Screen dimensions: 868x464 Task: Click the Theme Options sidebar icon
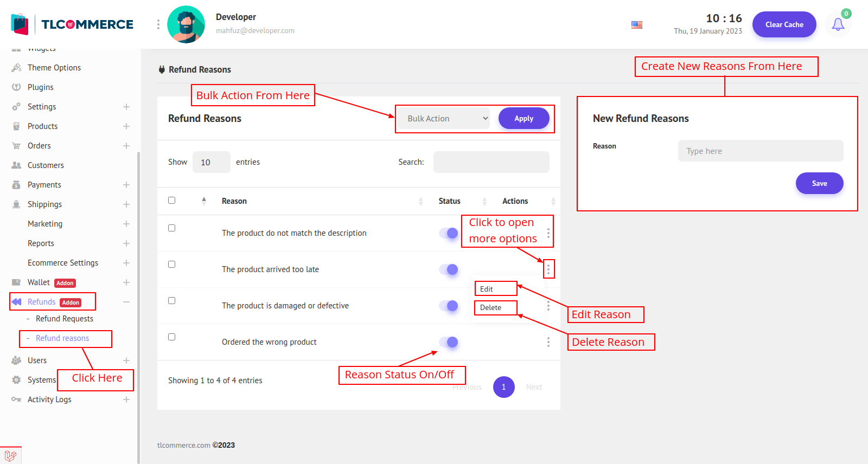coord(16,68)
